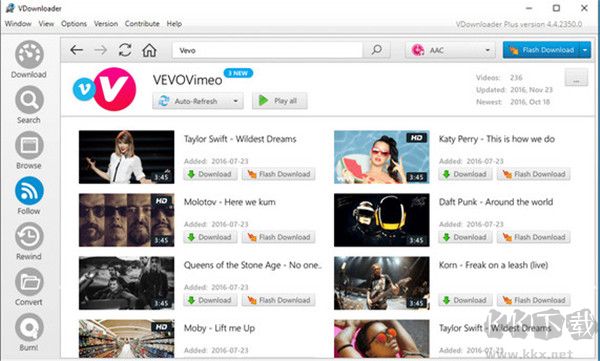Open the Auto-Refresh dropdown

point(198,101)
